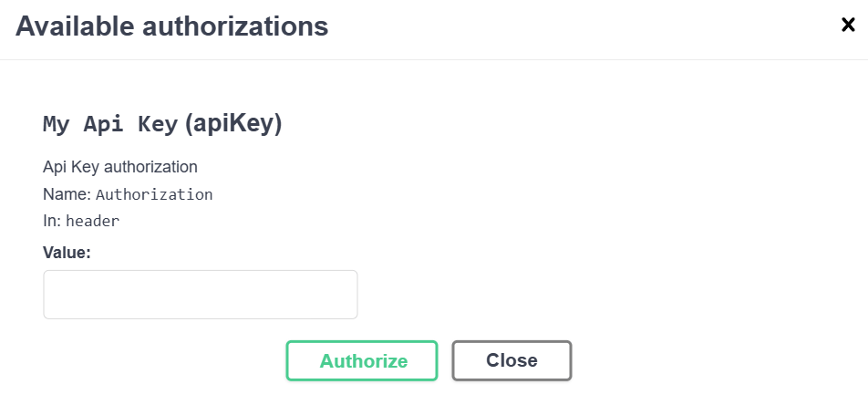Click the word authorizations in the dialog title
The height and width of the screenshot is (395, 868).
(235, 26)
